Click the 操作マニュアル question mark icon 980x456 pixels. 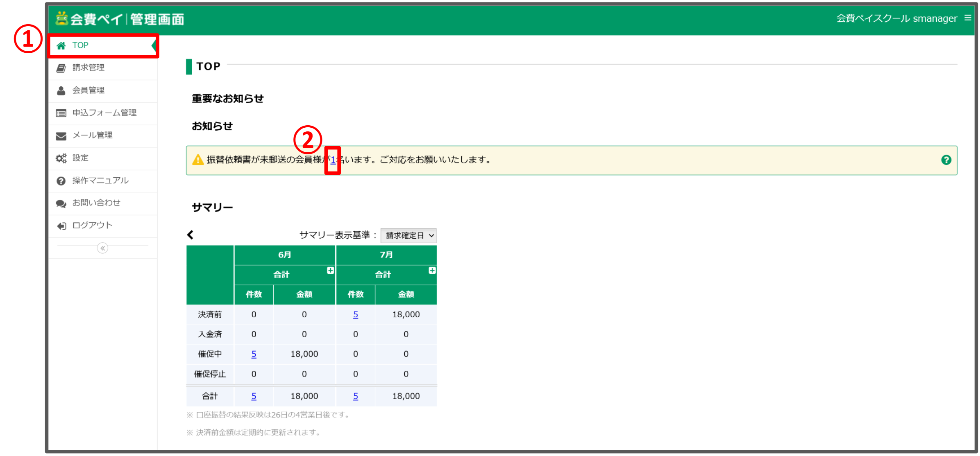tap(61, 181)
